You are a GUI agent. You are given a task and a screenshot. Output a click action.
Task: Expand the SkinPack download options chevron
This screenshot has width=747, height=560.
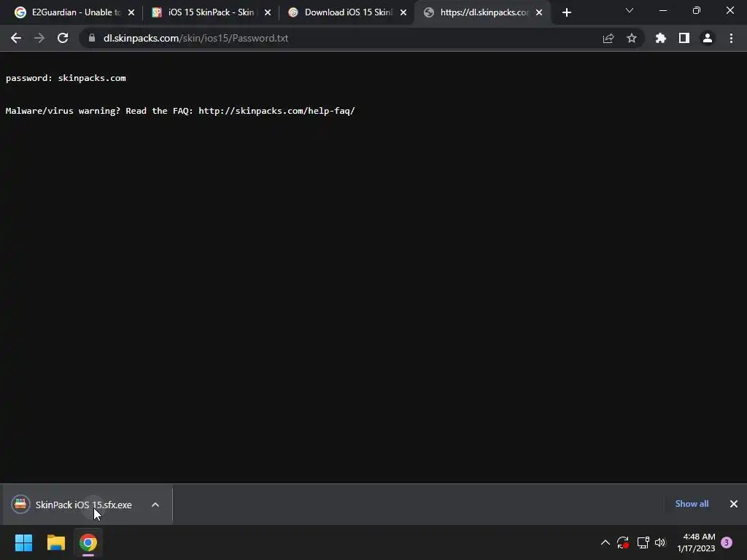coord(155,505)
